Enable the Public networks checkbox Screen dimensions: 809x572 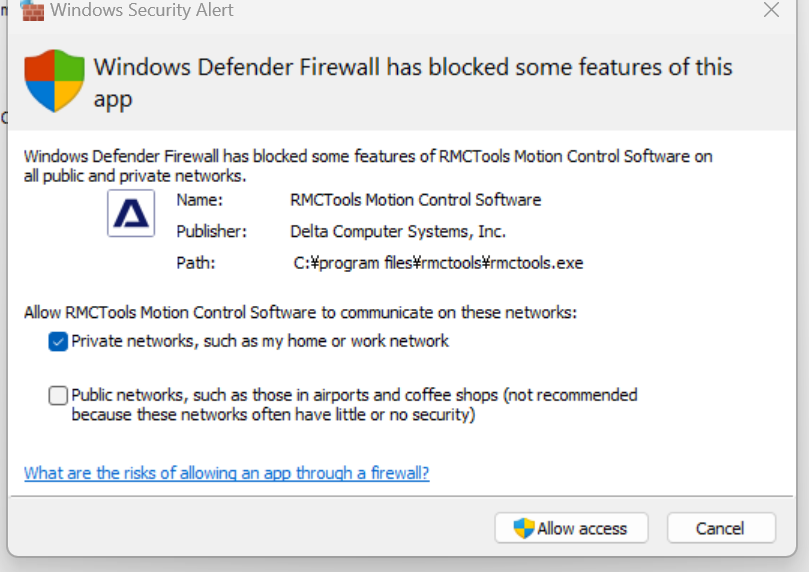click(58, 396)
